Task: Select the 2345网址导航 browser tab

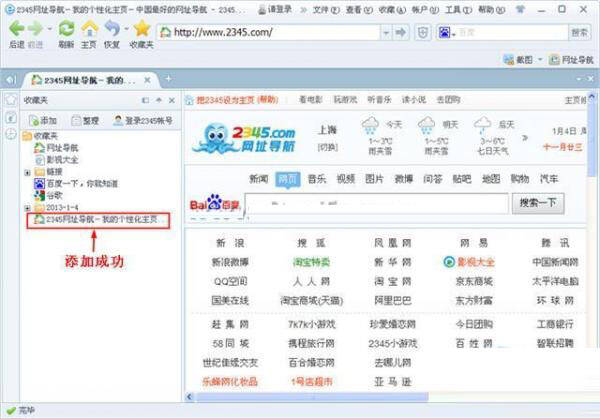Action: pyautogui.click(x=90, y=80)
